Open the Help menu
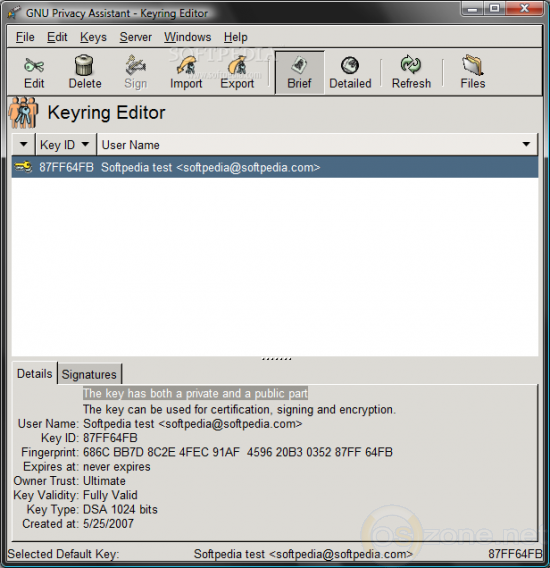The image size is (550, 568). pos(236,37)
